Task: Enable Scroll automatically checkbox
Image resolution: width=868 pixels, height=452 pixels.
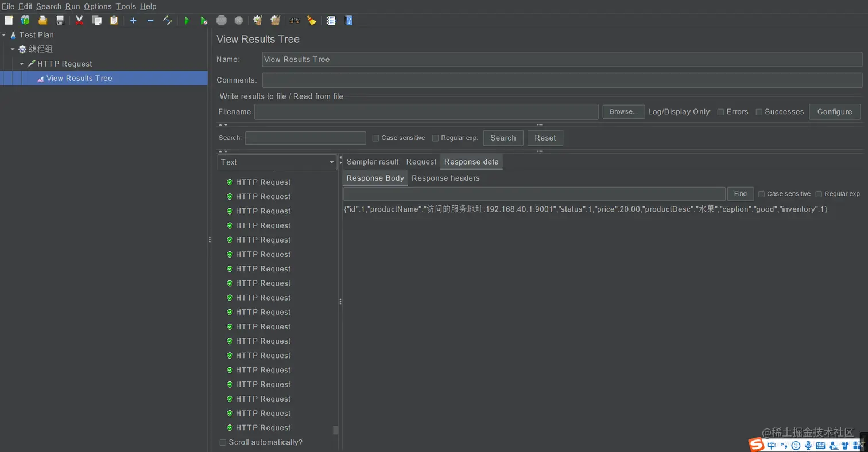Action: (x=223, y=442)
